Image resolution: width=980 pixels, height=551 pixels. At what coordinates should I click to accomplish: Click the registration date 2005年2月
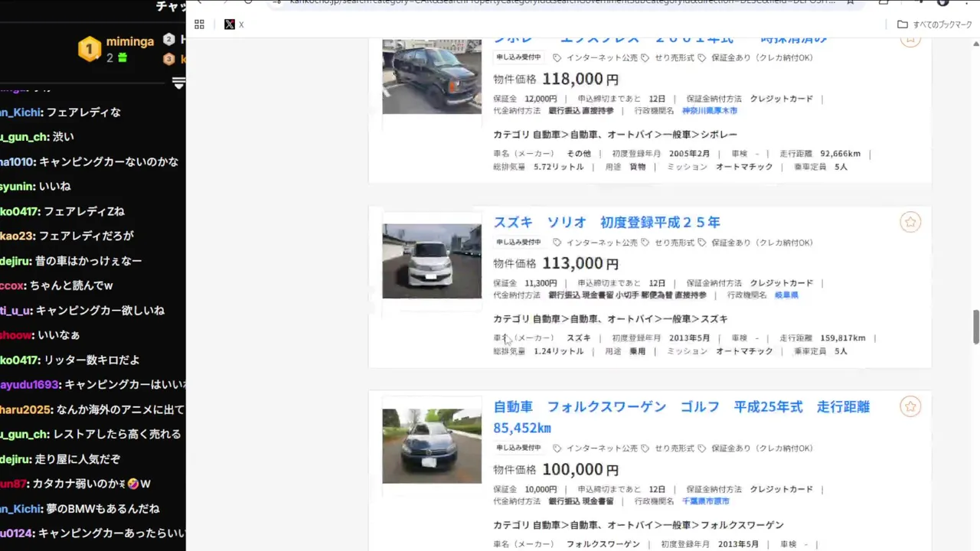(x=689, y=154)
